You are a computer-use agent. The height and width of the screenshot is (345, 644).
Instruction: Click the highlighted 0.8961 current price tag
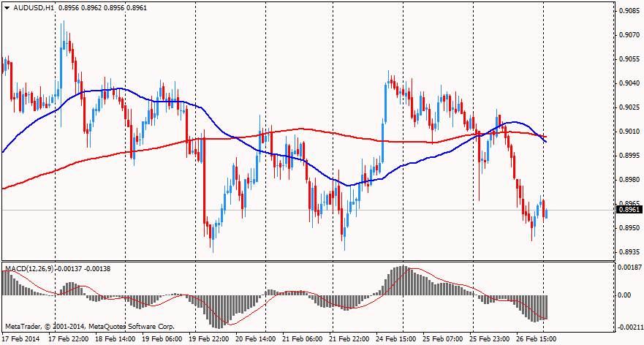629,211
